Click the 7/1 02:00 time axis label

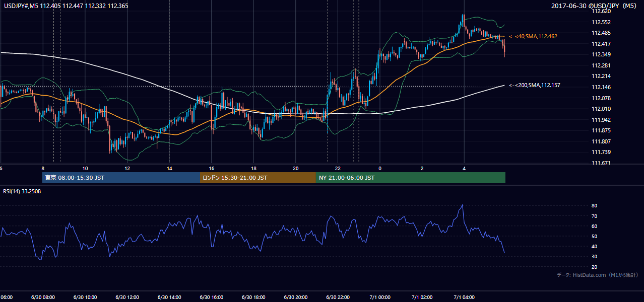tap(422, 297)
